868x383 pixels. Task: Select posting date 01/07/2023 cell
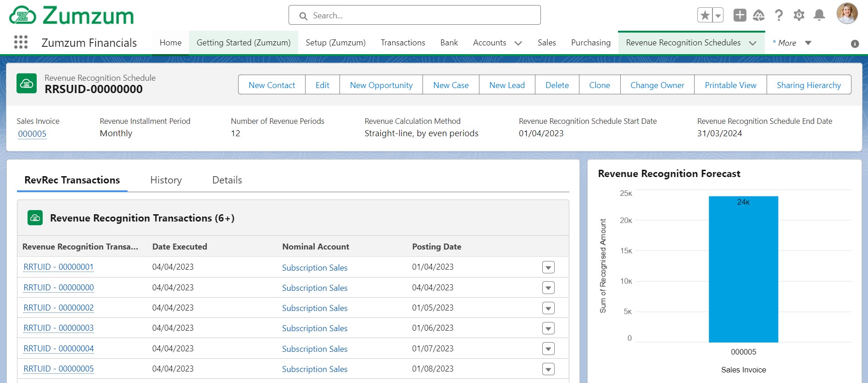(433, 349)
